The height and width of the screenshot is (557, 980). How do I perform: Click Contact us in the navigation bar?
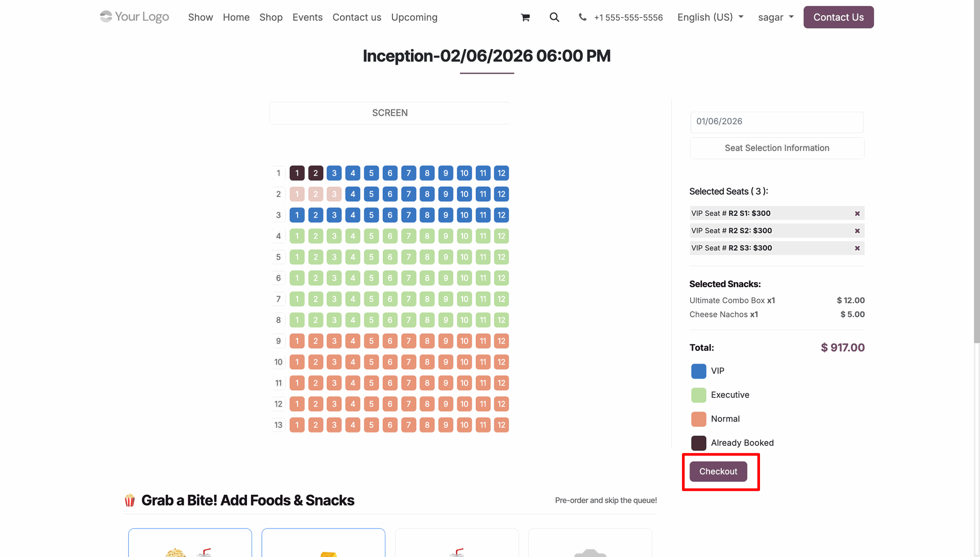pyautogui.click(x=357, y=17)
